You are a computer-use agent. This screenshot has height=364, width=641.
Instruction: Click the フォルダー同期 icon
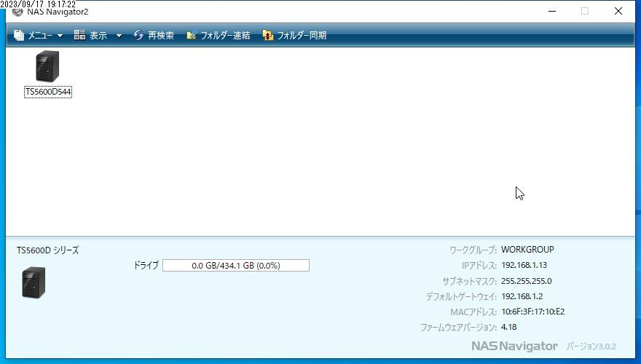tap(268, 36)
